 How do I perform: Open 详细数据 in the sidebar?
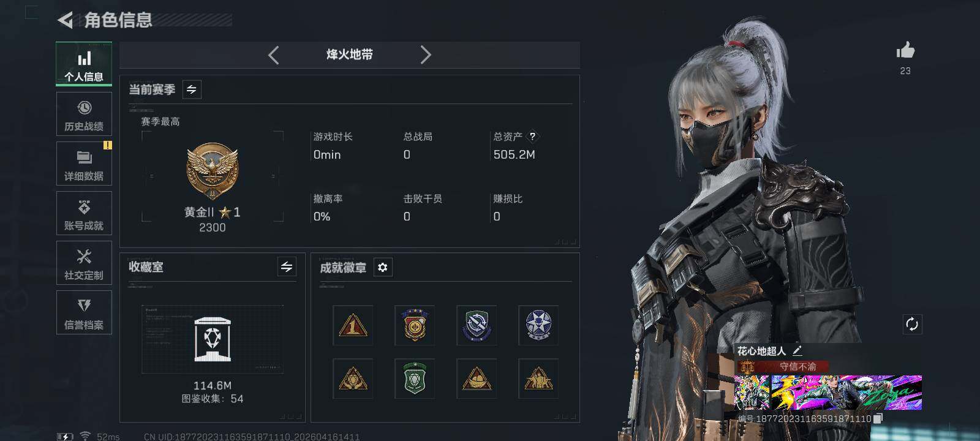coord(84,164)
